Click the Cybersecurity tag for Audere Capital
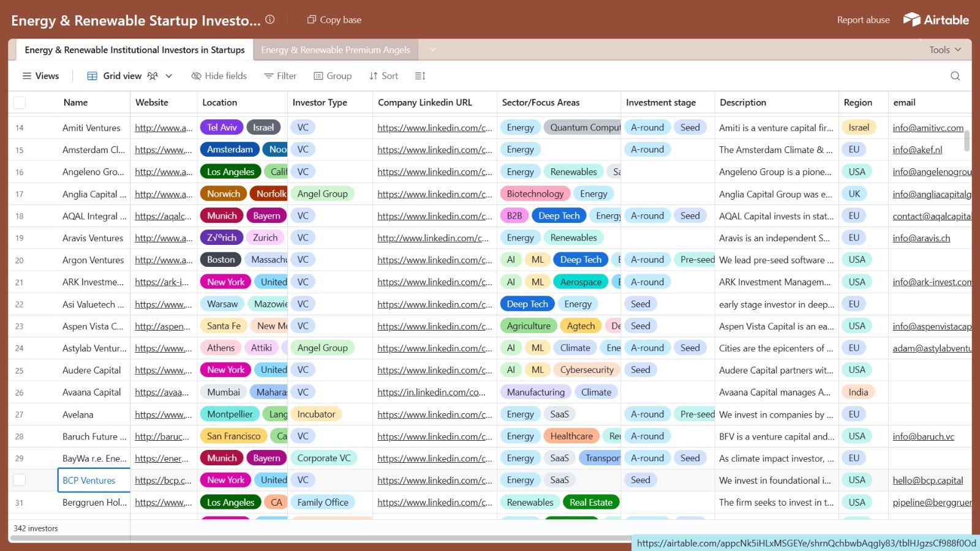The width and height of the screenshot is (980, 551). [x=587, y=370]
